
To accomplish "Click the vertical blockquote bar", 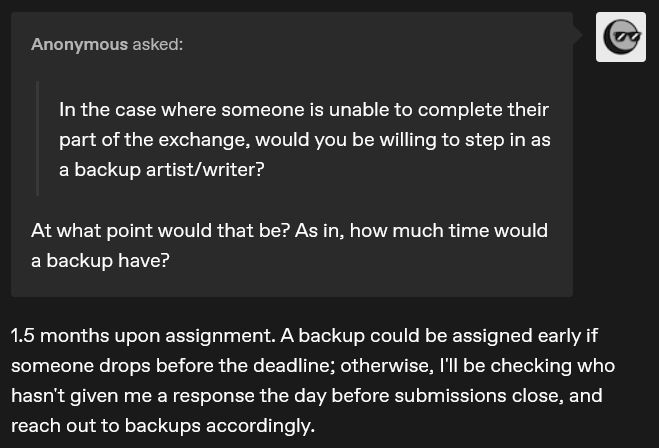I will [37, 138].
